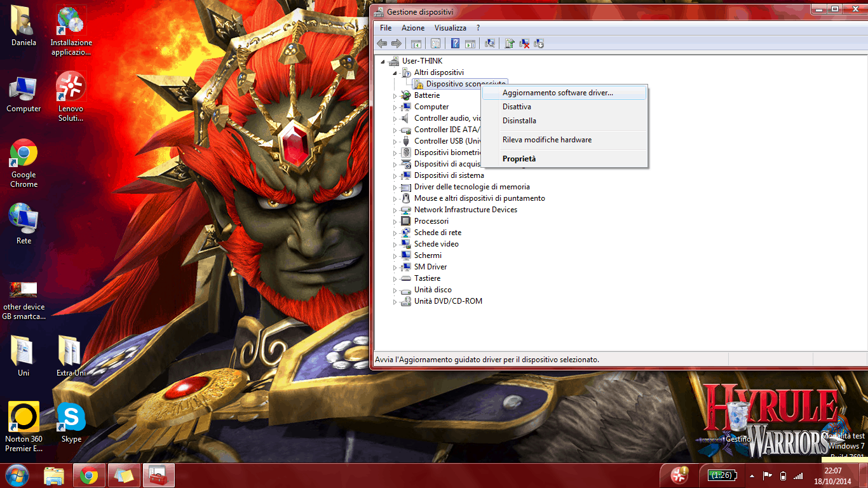Select the Lenovo Soluti... desktop shortcut
Viewport: 868px width, 488px height.
pyautogui.click(x=71, y=97)
